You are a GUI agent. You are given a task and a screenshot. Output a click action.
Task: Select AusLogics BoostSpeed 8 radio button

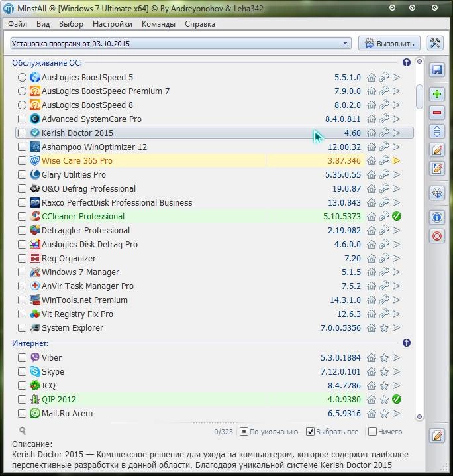click(22, 105)
